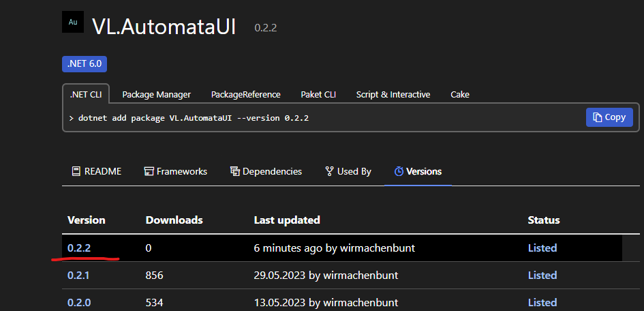Click the Frameworks window icon
Image resolution: width=644 pixels, height=311 pixels.
[149, 171]
